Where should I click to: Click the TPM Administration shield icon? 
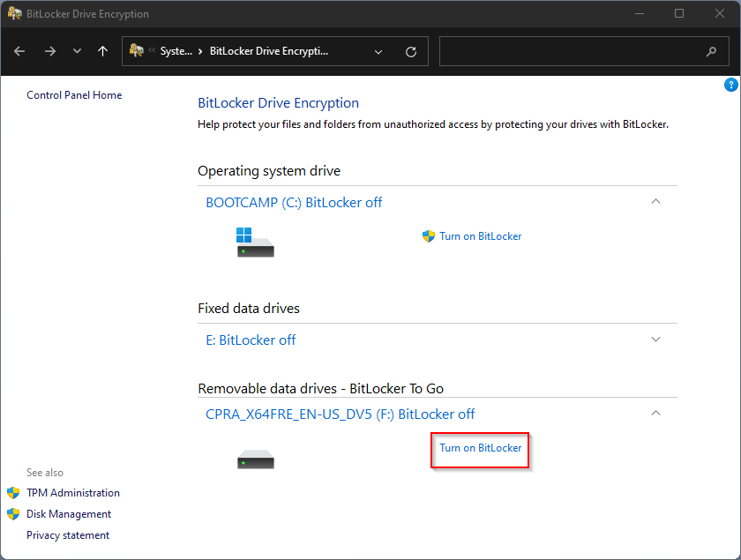coord(13,493)
